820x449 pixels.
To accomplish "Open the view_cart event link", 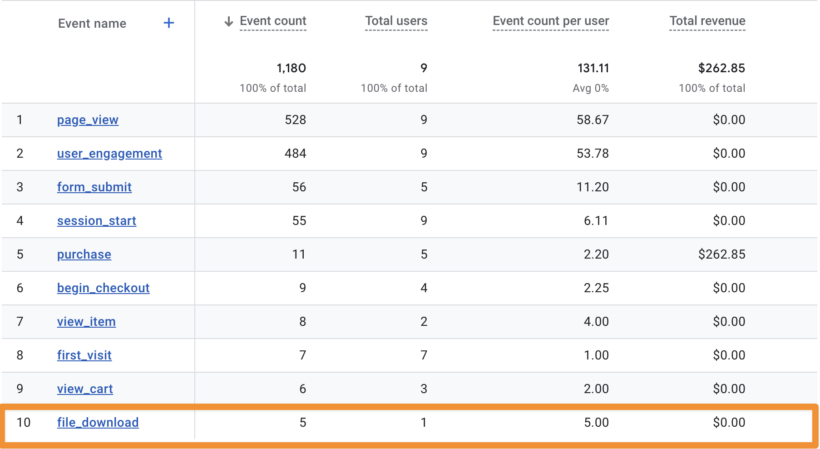I will (85, 389).
